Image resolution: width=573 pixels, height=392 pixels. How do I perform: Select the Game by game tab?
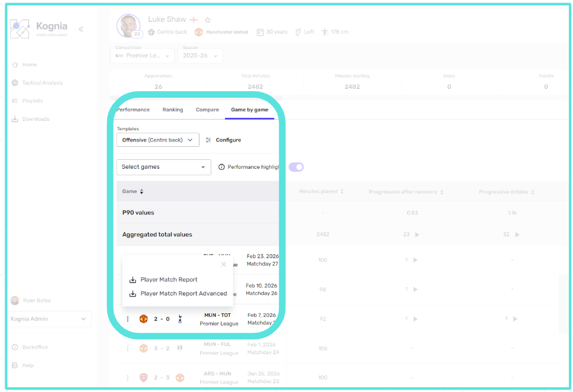(250, 110)
